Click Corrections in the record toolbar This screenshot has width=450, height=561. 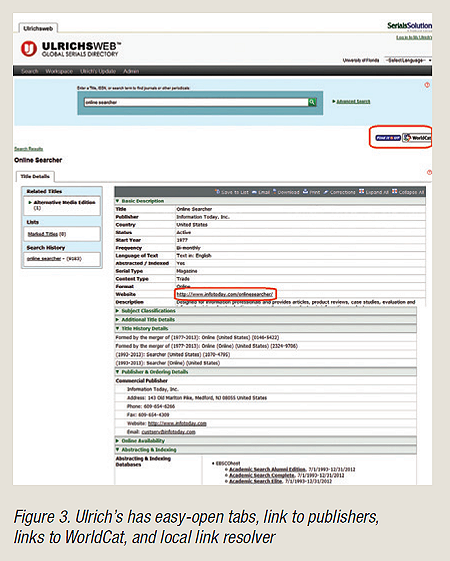coord(339,192)
